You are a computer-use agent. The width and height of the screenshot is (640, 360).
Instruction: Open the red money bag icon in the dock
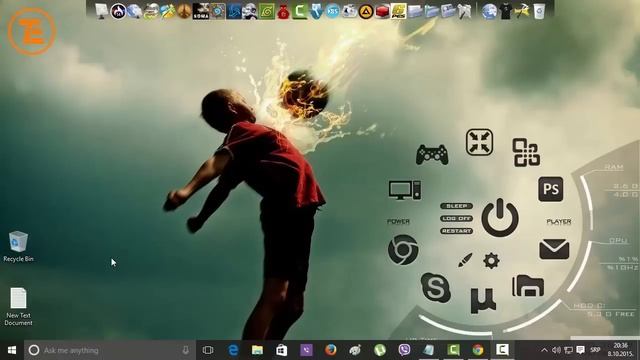click(283, 11)
